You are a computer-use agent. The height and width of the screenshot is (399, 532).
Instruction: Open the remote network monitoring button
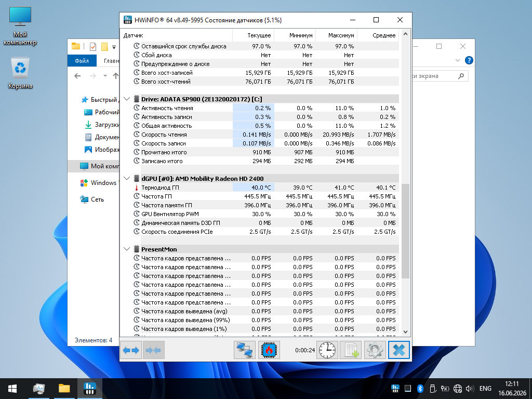coord(245,350)
